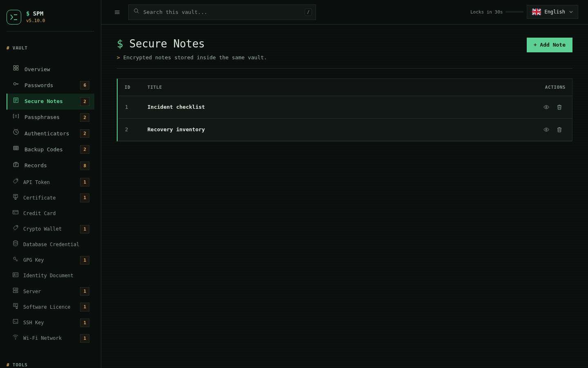Open the language dropdown showing English

(552, 12)
